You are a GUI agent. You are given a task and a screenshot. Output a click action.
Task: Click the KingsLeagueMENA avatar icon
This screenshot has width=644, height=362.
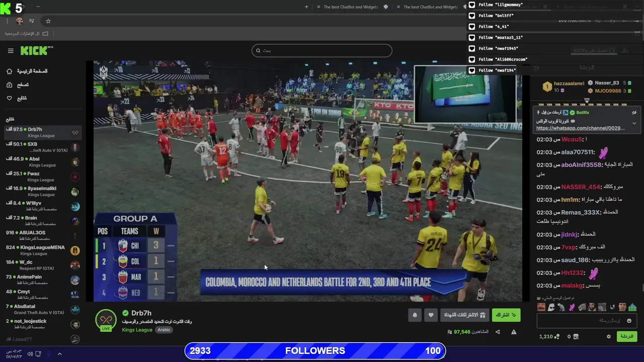[x=75, y=250]
